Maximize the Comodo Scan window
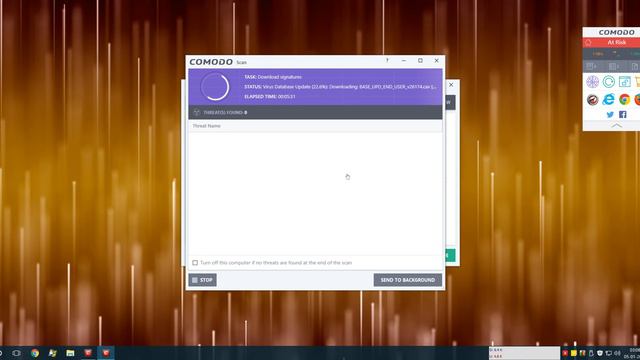The width and height of the screenshot is (640, 360). point(420,60)
